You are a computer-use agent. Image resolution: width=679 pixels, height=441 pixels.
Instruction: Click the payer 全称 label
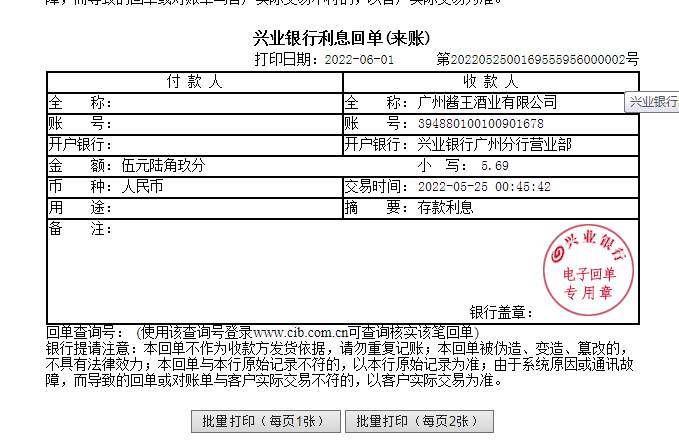pyautogui.click(x=80, y=102)
